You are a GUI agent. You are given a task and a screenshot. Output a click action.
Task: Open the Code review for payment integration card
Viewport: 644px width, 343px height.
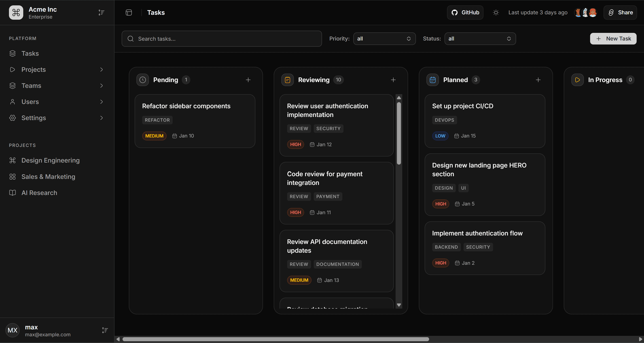coord(337,193)
